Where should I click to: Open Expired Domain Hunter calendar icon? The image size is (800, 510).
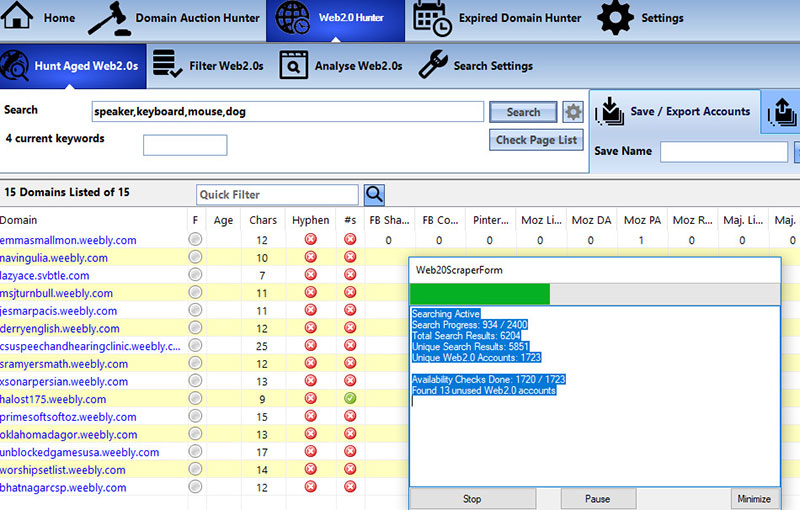(431, 19)
